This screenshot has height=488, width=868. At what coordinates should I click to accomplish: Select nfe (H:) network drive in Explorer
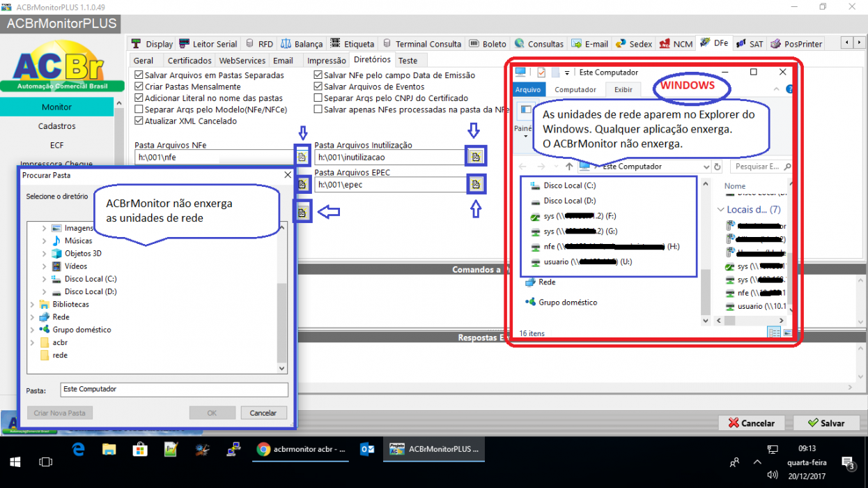click(605, 246)
